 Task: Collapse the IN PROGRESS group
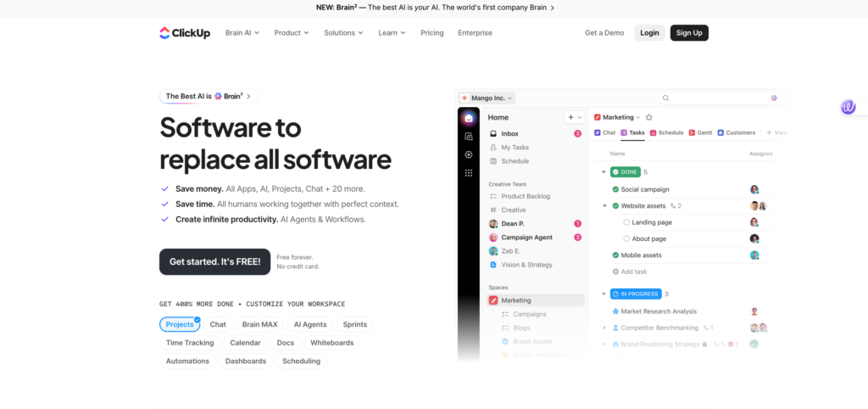click(x=604, y=294)
